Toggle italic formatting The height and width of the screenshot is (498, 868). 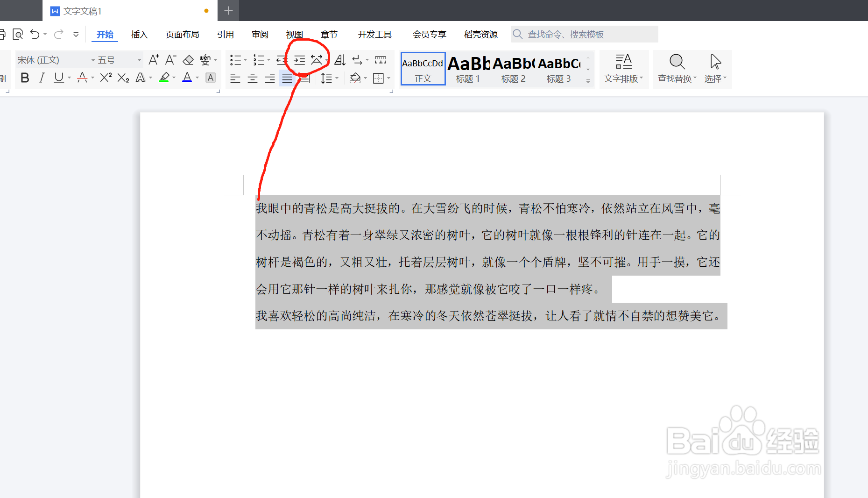tap(42, 78)
